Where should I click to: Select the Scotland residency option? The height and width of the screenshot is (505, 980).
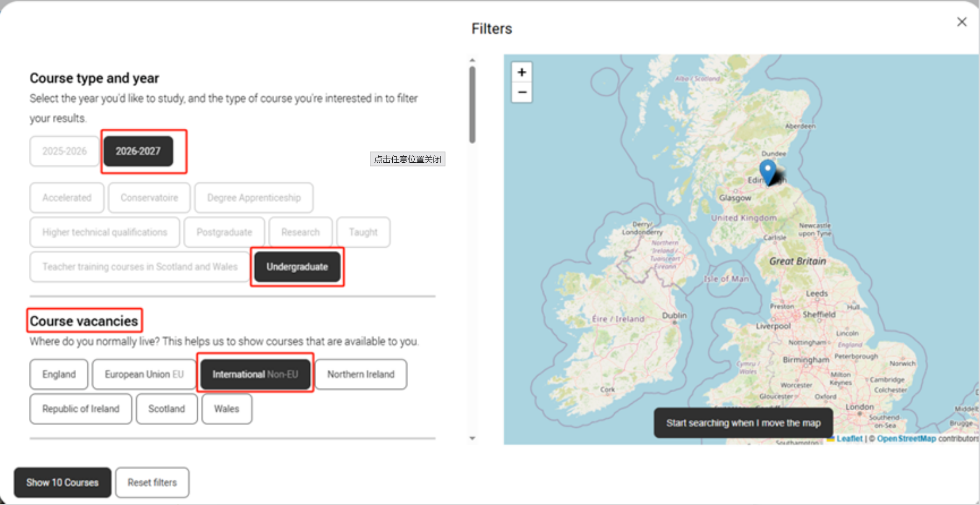click(167, 409)
